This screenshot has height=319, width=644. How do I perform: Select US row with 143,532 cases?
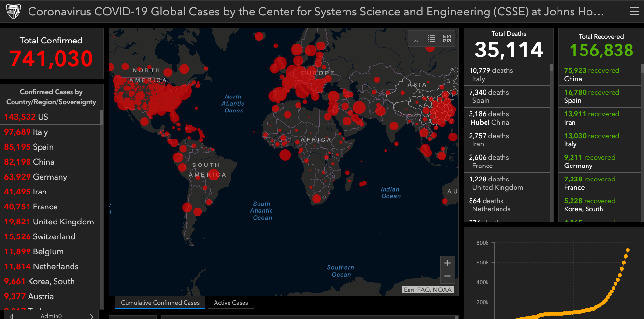click(x=50, y=117)
